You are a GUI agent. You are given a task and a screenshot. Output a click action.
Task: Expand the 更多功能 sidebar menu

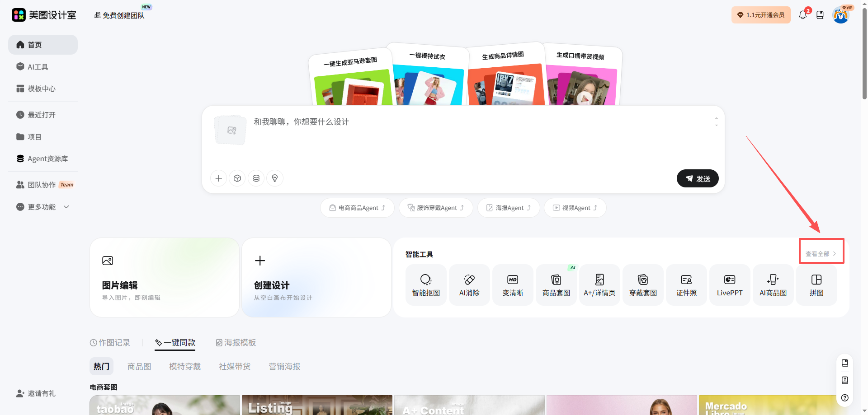(43, 206)
